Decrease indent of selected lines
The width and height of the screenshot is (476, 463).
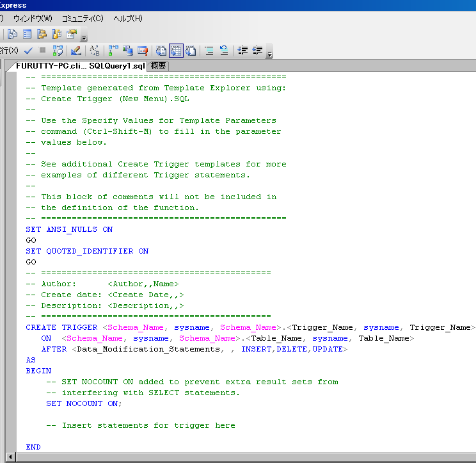242,50
